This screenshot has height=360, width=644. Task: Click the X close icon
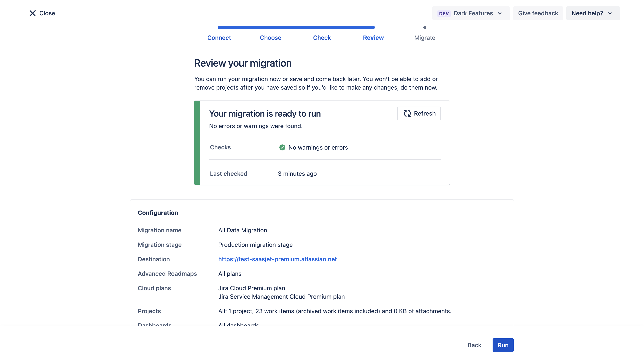tap(33, 13)
